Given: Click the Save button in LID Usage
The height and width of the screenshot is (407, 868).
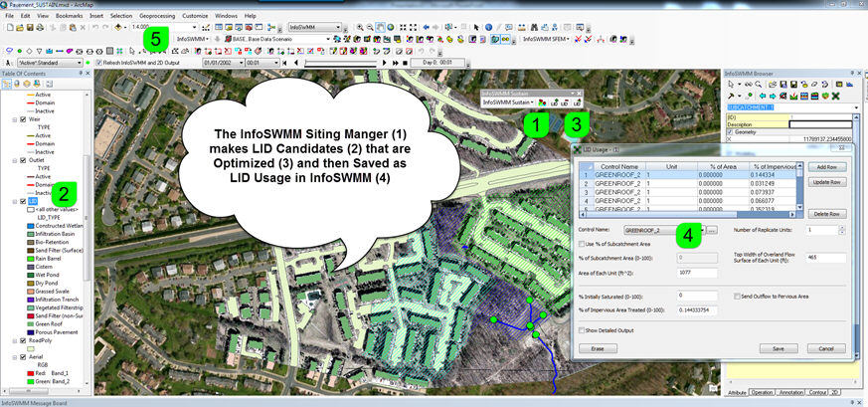Looking at the screenshot, I should [x=779, y=348].
